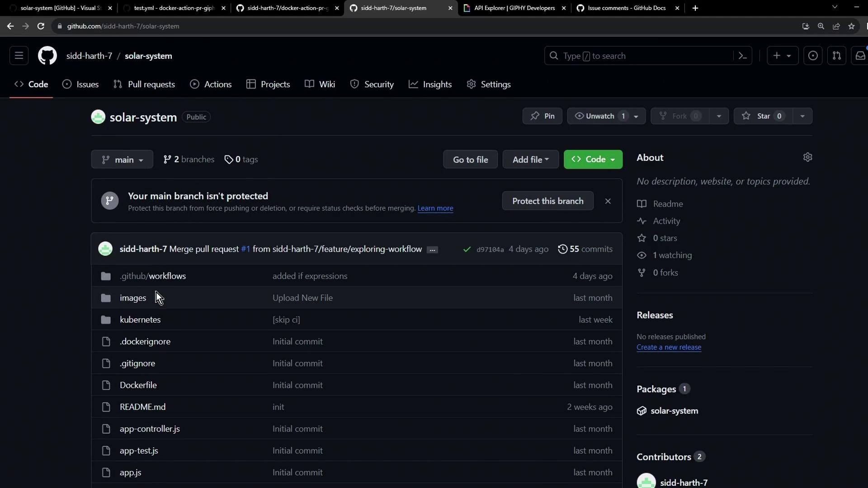
Task: Click Protect this branch button
Action: (x=547, y=201)
